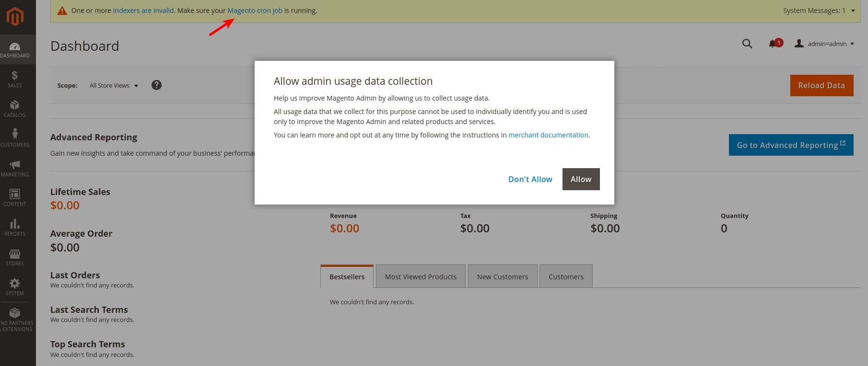This screenshot has height=366, width=868.
Task: Click the Don't Allow button
Action: coord(530,179)
